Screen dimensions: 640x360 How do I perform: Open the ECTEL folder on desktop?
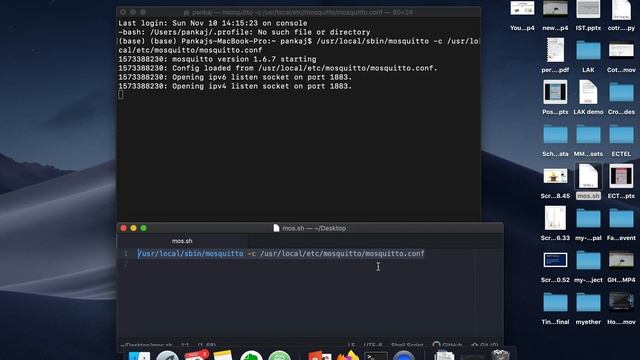click(621, 134)
